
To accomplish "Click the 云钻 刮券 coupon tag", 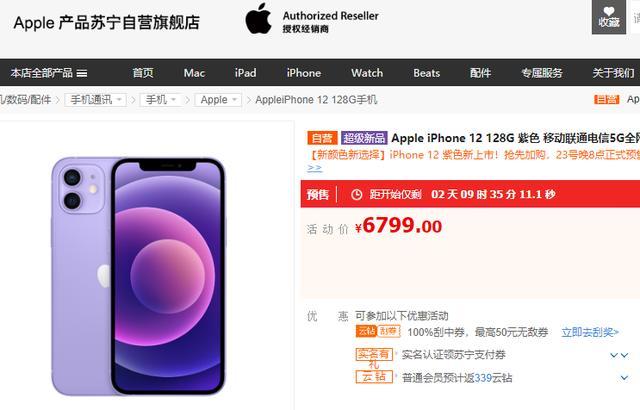I will [378, 331].
